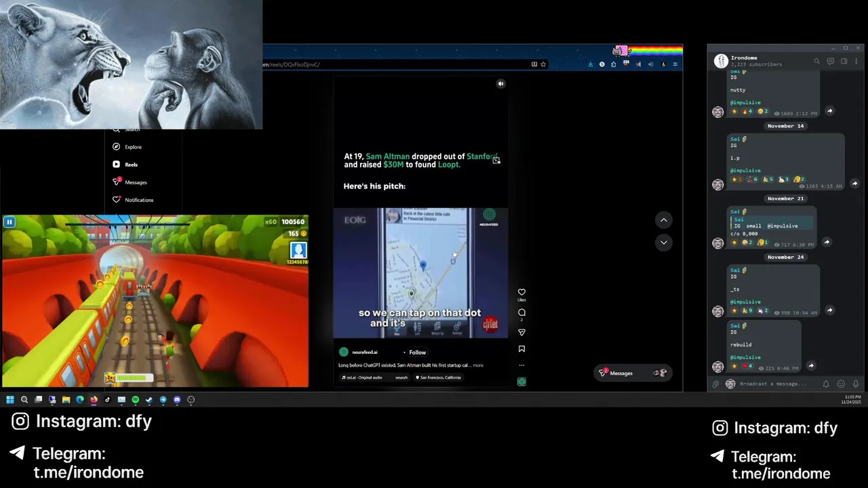Screen dimensions: 868x488
Task: Toggle the Telegram side panel icon
Action: (x=844, y=61)
